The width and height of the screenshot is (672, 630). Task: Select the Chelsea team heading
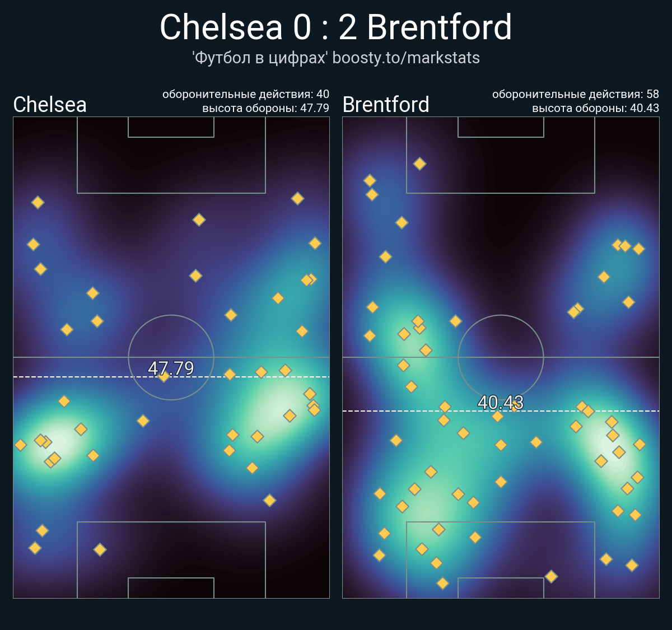click(50, 104)
